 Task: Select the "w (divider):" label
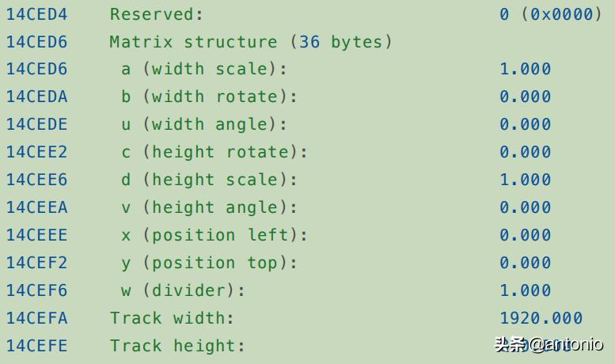pos(184,291)
